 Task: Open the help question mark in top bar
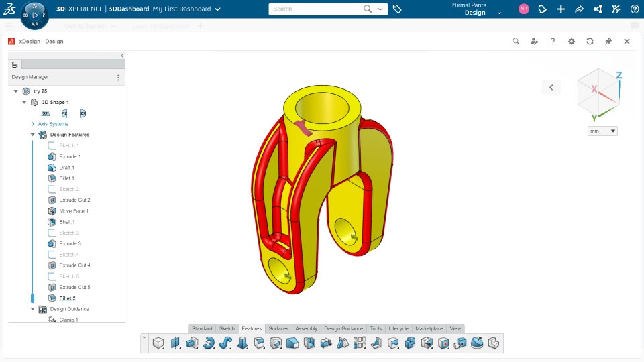(635, 9)
